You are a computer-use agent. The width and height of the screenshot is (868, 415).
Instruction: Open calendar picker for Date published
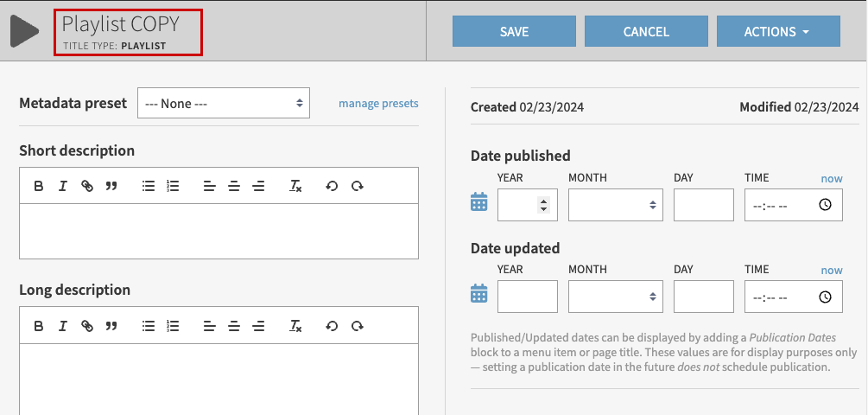pyautogui.click(x=478, y=202)
